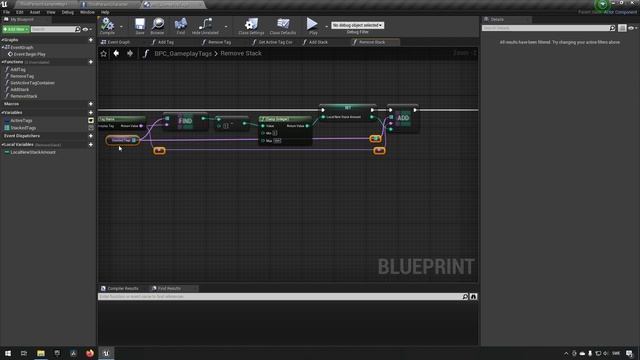Click the find-in-all-blueprints icon in Find Results
Viewport: 640px width, 360px height.
point(473,297)
